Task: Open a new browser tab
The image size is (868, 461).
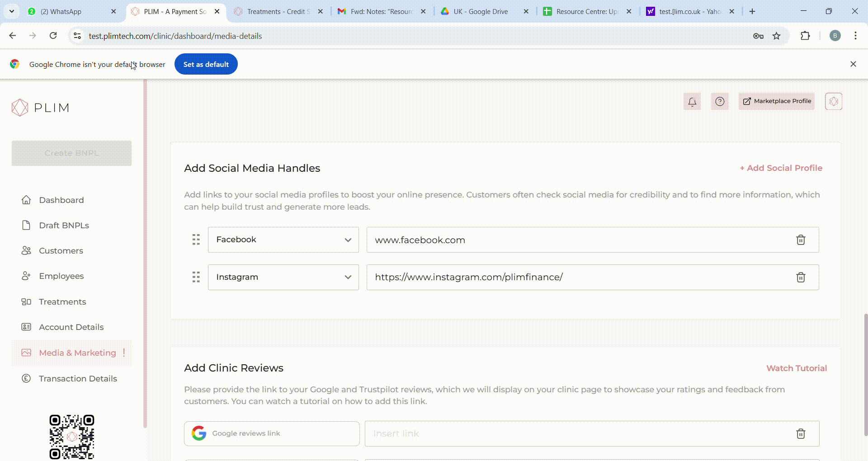Action: [x=752, y=11]
